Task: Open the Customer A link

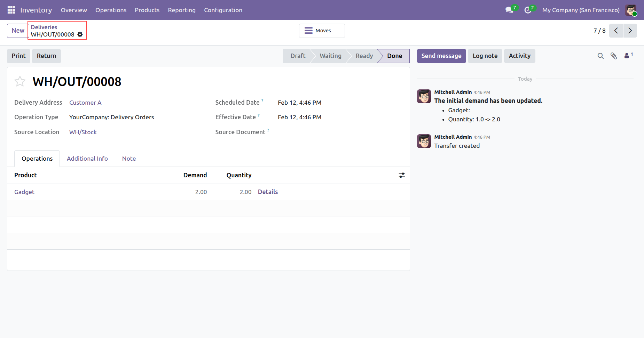Action: (x=85, y=103)
